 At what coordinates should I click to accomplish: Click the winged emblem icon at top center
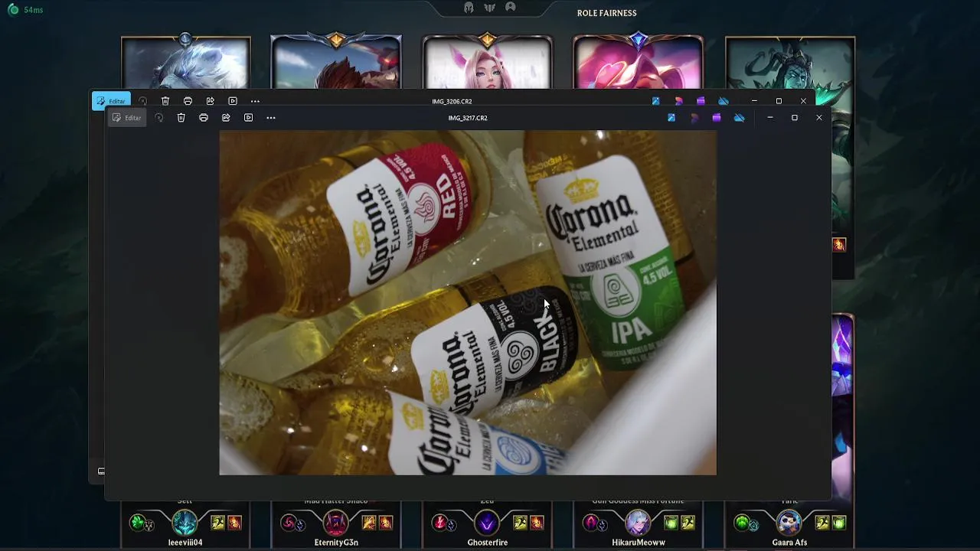point(490,8)
